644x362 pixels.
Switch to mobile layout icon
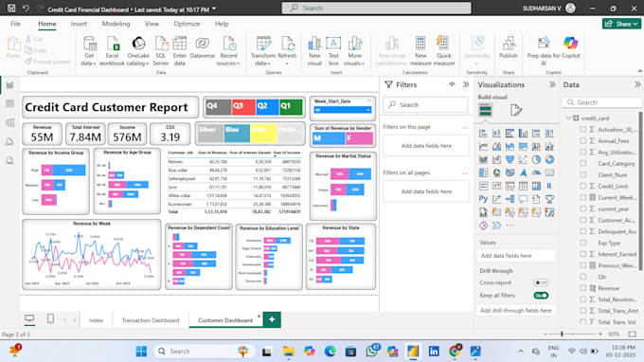[x=50, y=318]
